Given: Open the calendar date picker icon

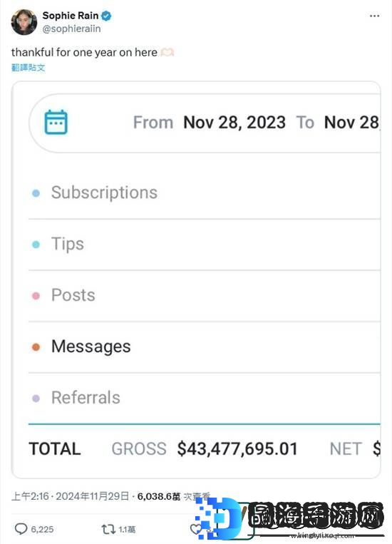Looking at the screenshot, I should click(56, 122).
